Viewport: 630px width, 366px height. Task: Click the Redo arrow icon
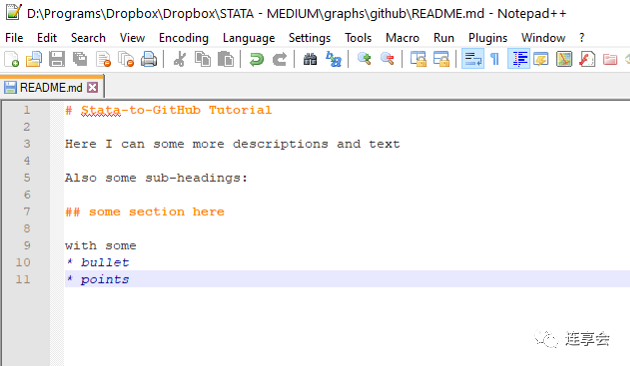coord(279,59)
